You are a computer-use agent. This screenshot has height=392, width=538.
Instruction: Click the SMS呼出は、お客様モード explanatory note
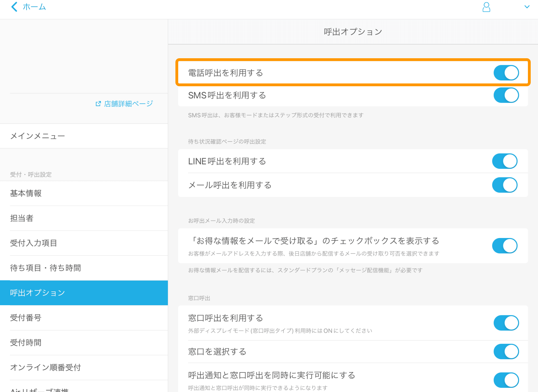tap(276, 115)
